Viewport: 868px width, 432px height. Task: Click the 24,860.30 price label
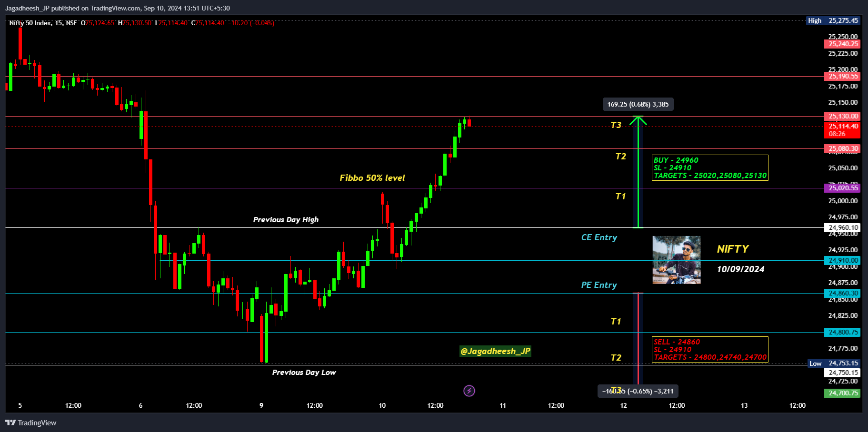click(x=842, y=293)
